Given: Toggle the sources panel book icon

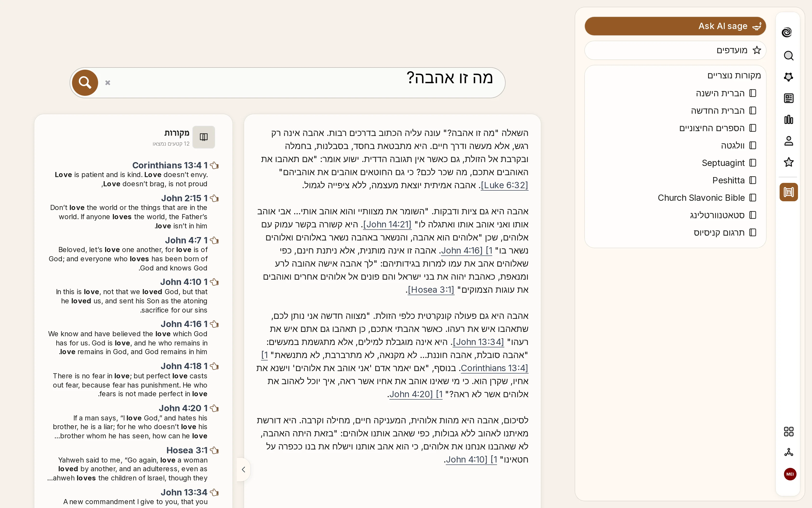Looking at the screenshot, I should click(204, 137).
